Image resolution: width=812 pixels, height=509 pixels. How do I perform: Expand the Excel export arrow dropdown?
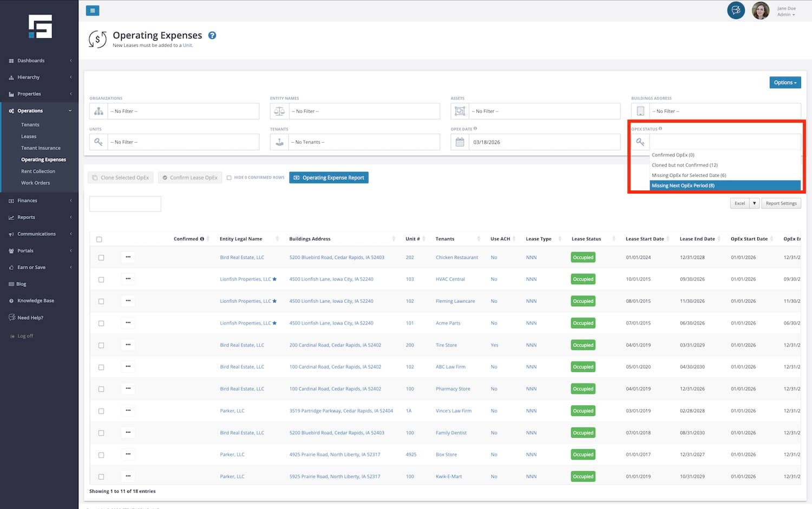(x=754, y=203)
